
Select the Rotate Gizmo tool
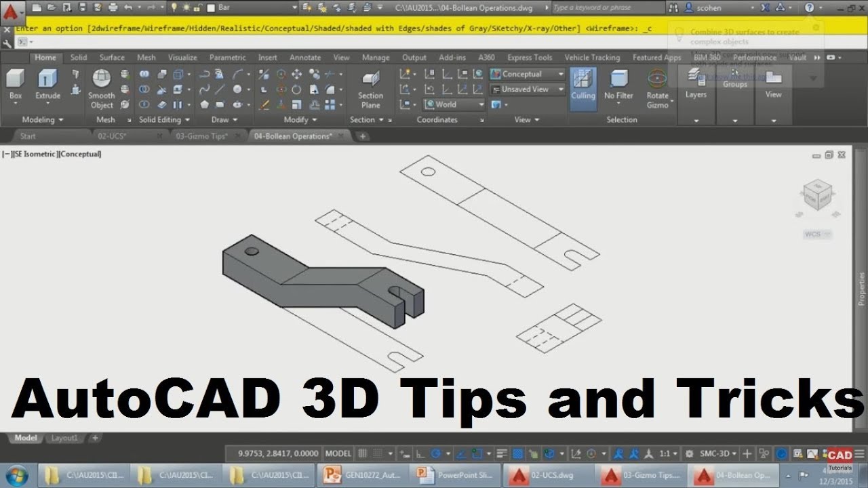657,89
